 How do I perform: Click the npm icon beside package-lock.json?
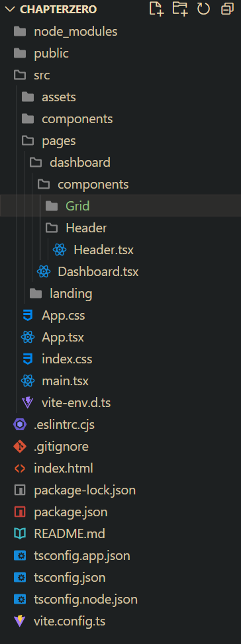coord(20,490)
